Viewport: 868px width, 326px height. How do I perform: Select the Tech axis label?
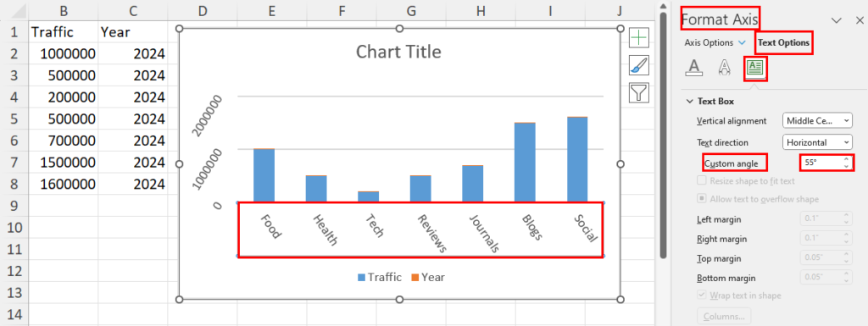[x=374, y=226]
